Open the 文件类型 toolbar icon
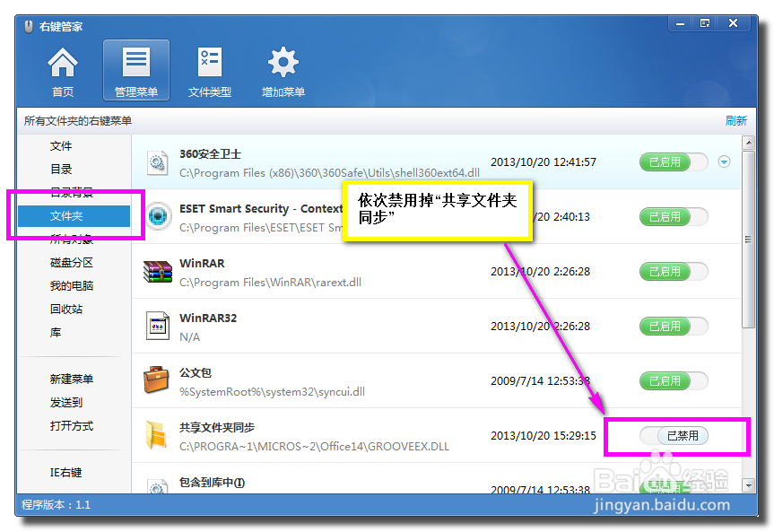This screenshot has width=774, height=532. coord(209,72)
